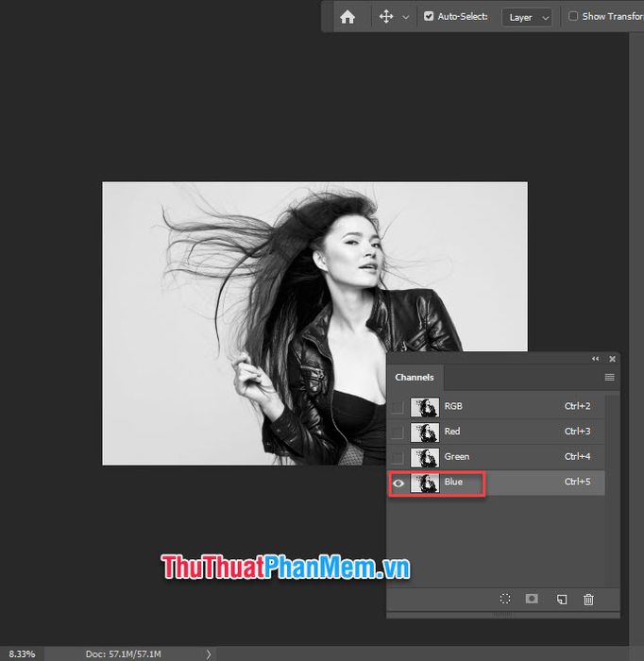Screen dimensions: 644x661
Task: Show the Red channel visibility box
Action: 397,432
